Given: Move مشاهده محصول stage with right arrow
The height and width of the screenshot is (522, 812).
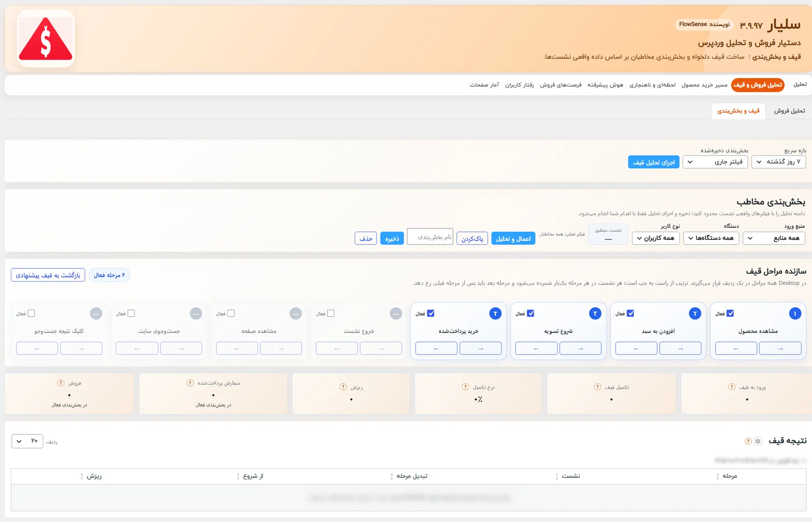Looking at the screenshot, I should tap(780, 348).
